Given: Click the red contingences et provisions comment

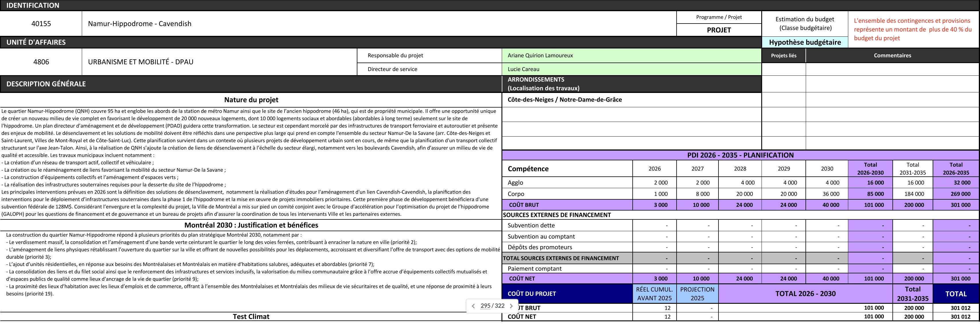Looking at the screenshot, I should pos(912,29).
